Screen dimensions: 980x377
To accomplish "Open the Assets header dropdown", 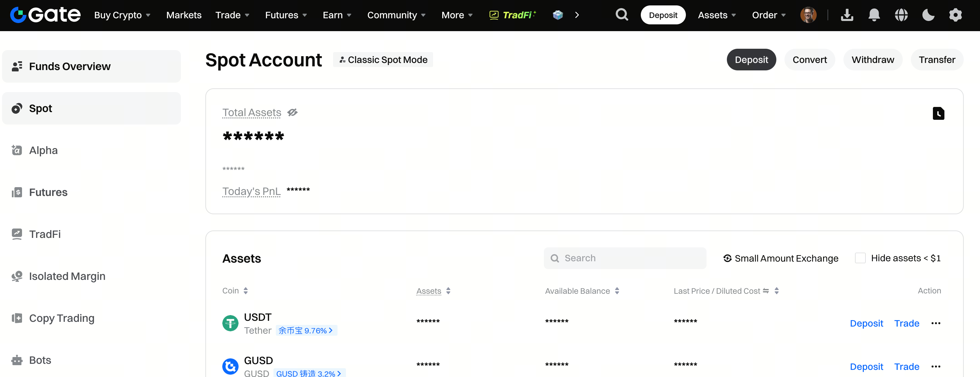I will (717, 15).
